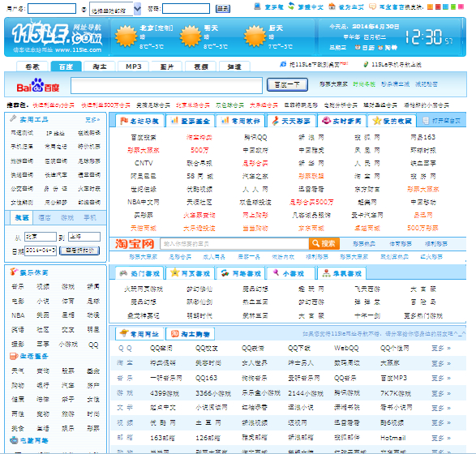Click the yellow star icon on 我的收藏 tab

377,121
